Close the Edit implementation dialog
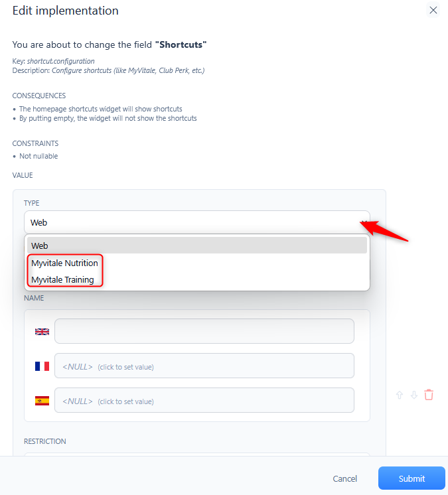 tap(433, 10)
